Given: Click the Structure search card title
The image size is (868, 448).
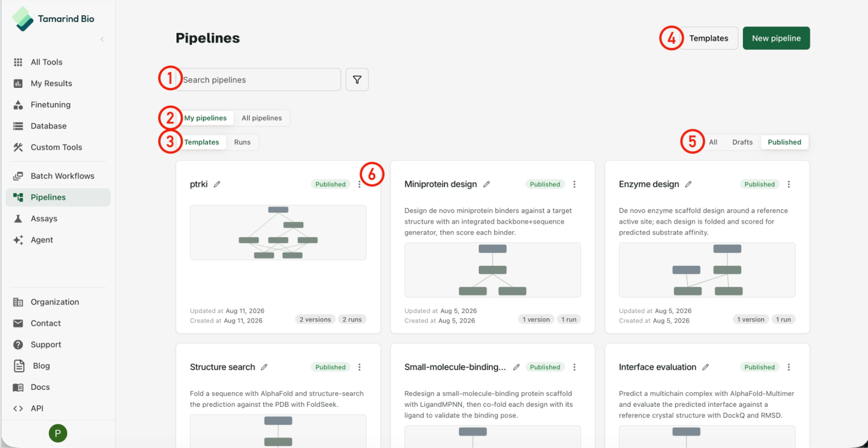Looking at the screenshot, I should 222,367.
